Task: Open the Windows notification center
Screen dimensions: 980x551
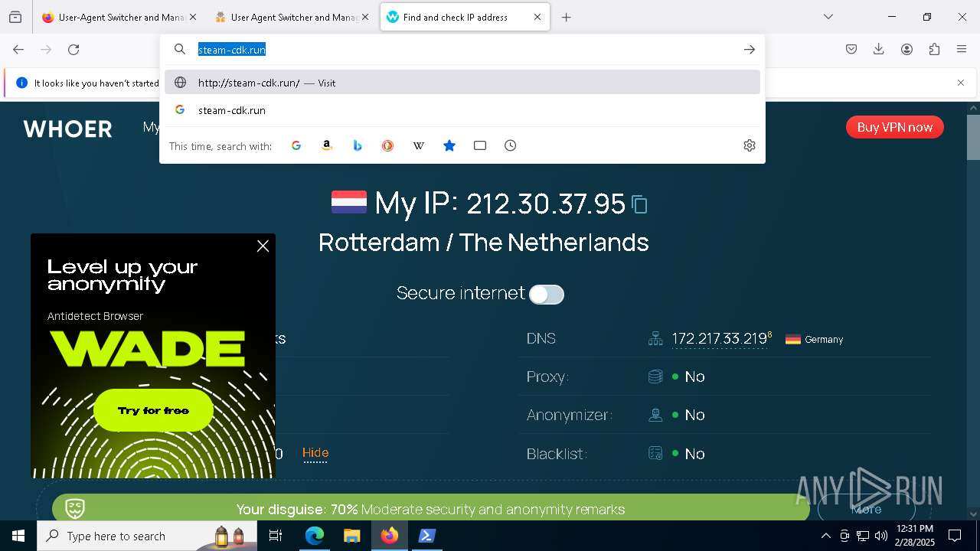Action: pyautogui.click(x=955, y=536)
